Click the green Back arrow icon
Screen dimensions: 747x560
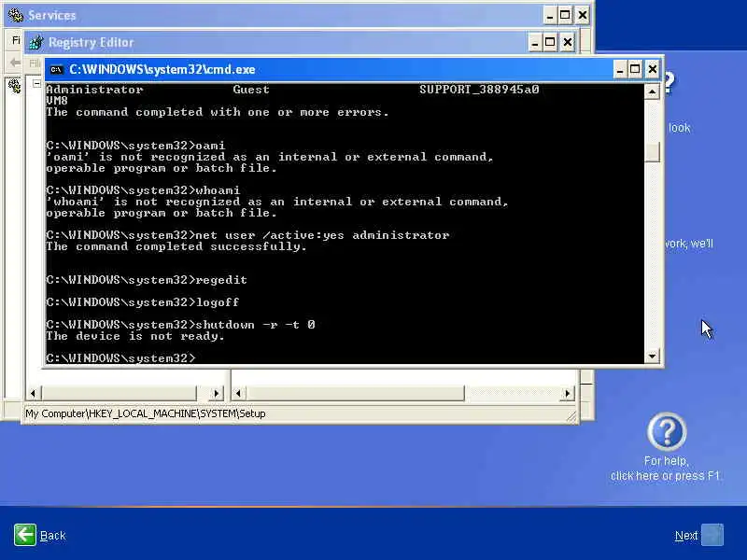click(x=25, y=535)
